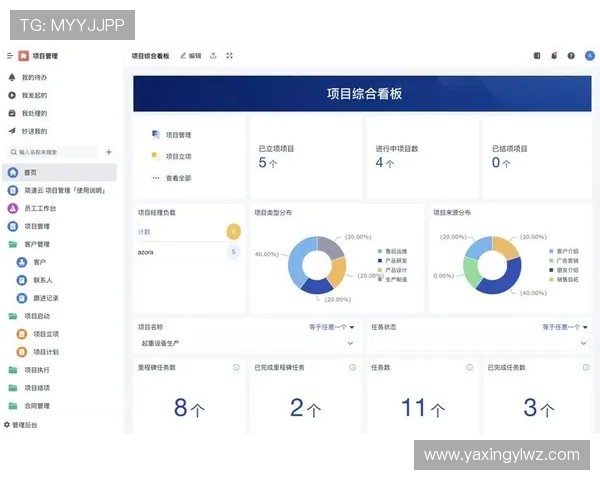This screenshot has width=600, height=480.
Task: Open 项目计划 in the sidebar
Action: click(38, 352)
